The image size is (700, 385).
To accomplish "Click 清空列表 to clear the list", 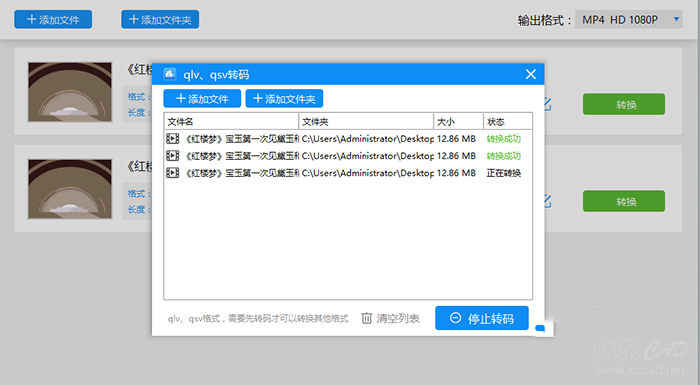I will 398,318.
